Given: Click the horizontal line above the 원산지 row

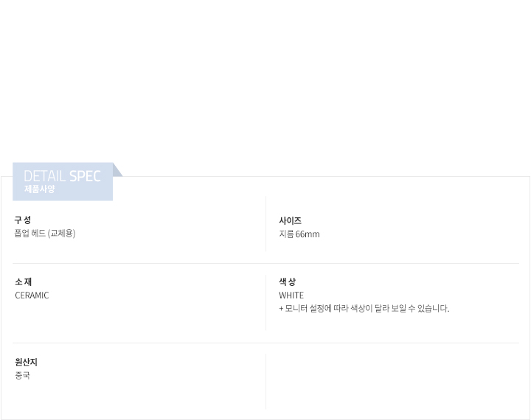Looking at the screenshot, I should pyautogui.click(x=265, y=343).
